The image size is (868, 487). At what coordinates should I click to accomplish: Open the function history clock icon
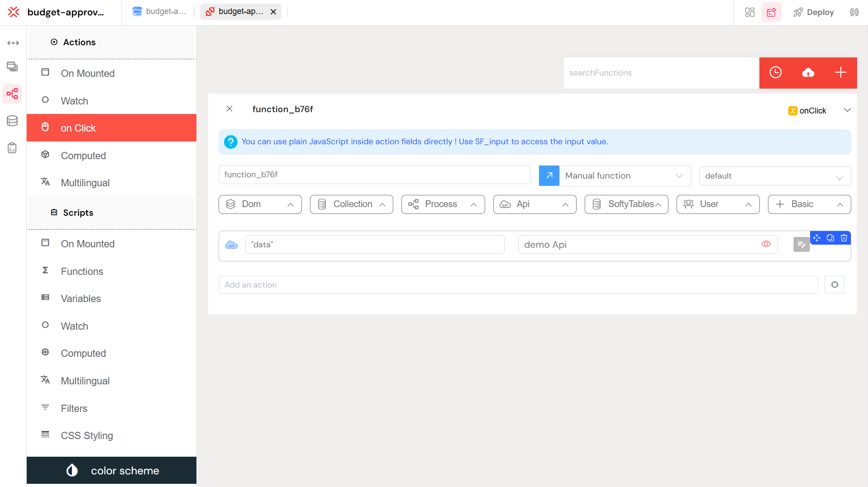(776, 72)
